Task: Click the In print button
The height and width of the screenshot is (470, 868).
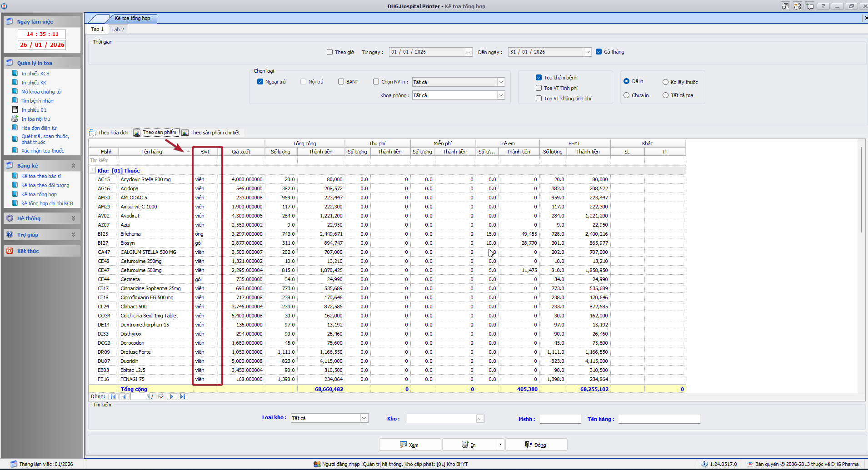Action: (469, 445)
